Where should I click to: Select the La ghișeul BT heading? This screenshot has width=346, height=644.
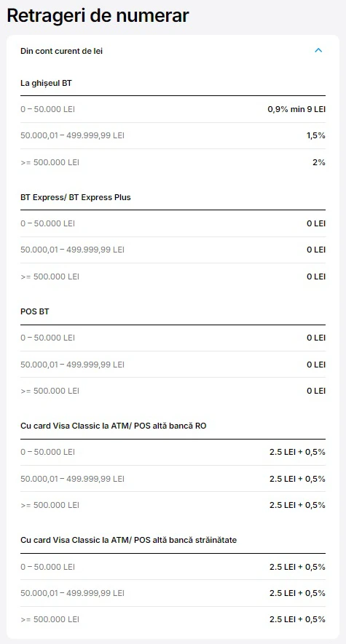click(46, 84)
